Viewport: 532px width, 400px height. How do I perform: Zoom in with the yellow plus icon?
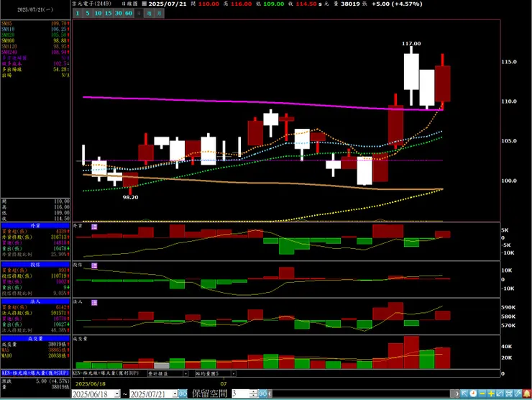pos(491,394)
